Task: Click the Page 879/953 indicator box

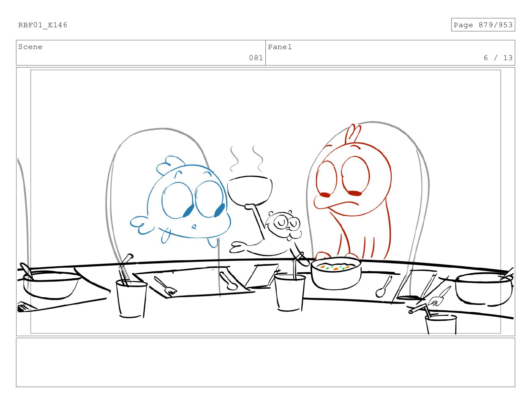Action: click(x=483, y=25)
